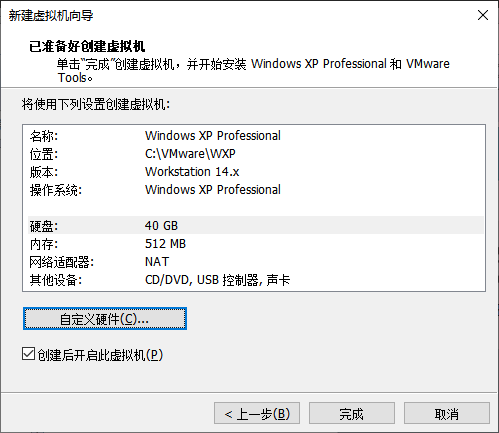Screen dimensions: 499x433
Task: Go back with the 上一步(B) button
Action: coord(257,413)
